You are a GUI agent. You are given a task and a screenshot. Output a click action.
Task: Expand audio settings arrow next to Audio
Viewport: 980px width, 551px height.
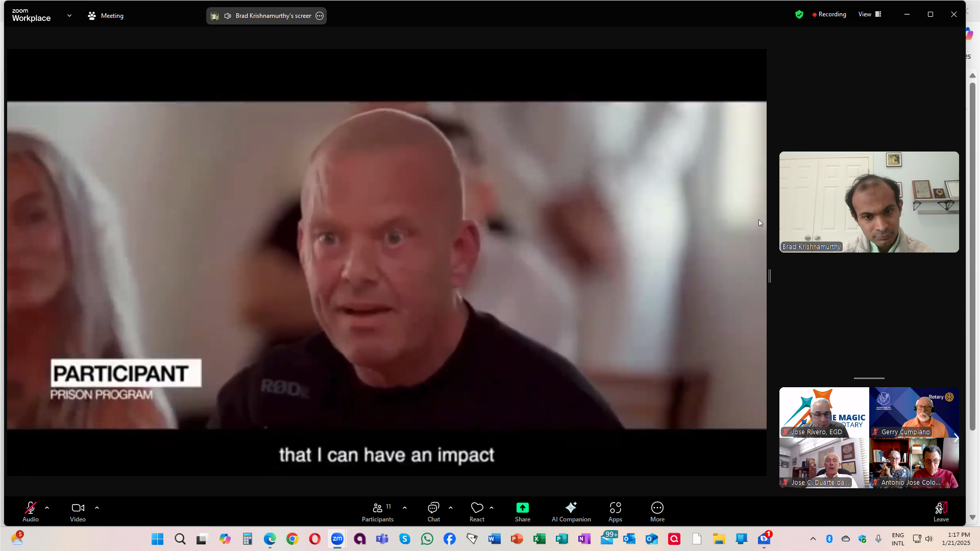[47, 508]
